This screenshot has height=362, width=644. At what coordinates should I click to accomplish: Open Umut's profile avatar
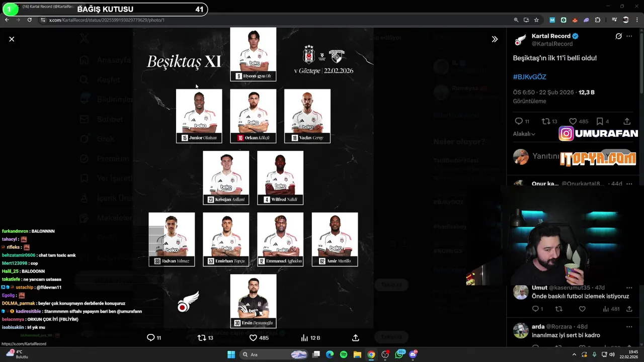coord(521,292)
